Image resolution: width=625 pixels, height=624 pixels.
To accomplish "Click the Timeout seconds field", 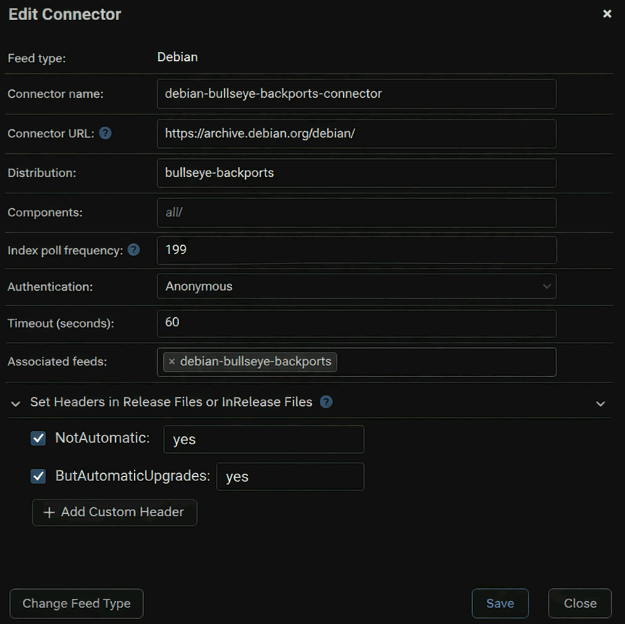I will (x=356, y=323).
